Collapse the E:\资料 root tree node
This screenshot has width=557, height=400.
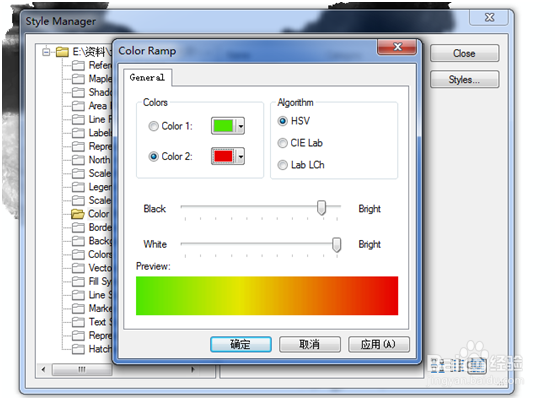click(46, 52)
